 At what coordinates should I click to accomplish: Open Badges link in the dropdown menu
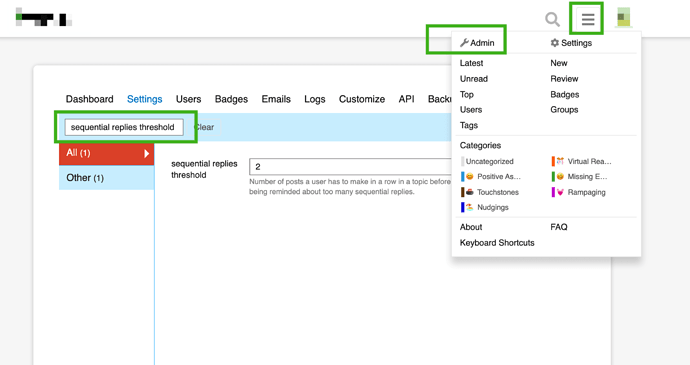tap(565, 94)
